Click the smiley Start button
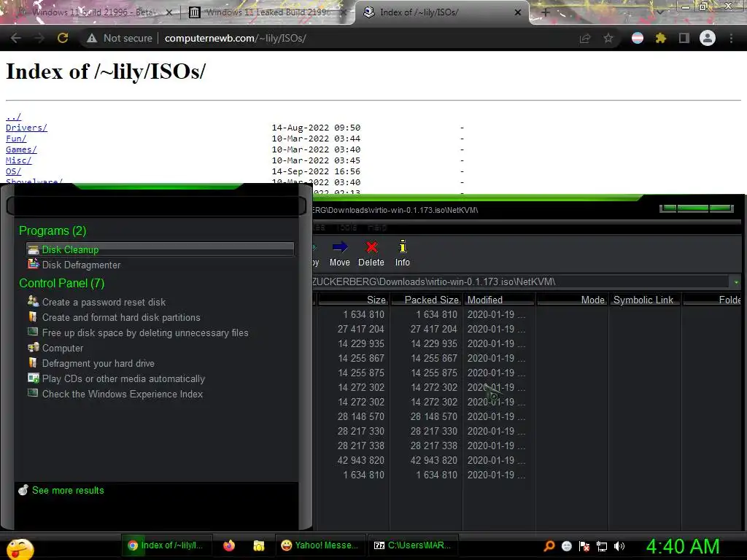The height and width of the screenshot is (560, 747). pyautogui.click(x=20, y=549)
